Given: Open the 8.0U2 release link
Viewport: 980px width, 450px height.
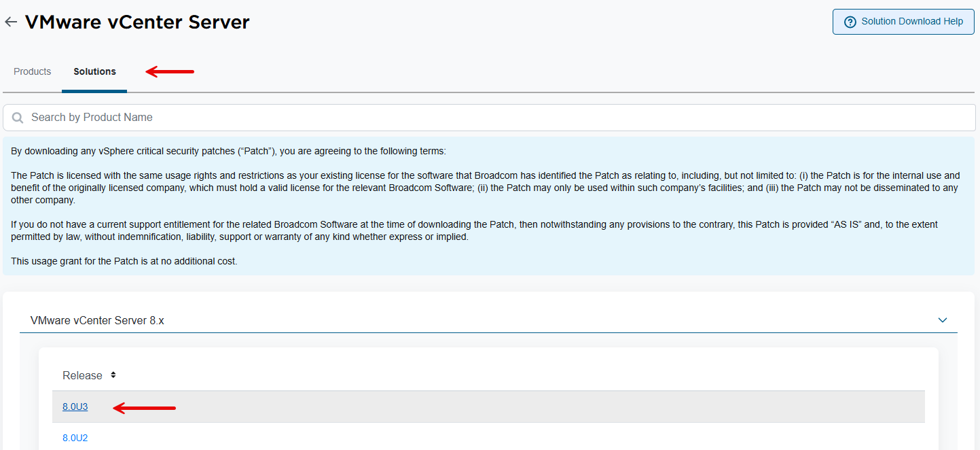Looking at the screenshot, I should [x=75, y=438].
